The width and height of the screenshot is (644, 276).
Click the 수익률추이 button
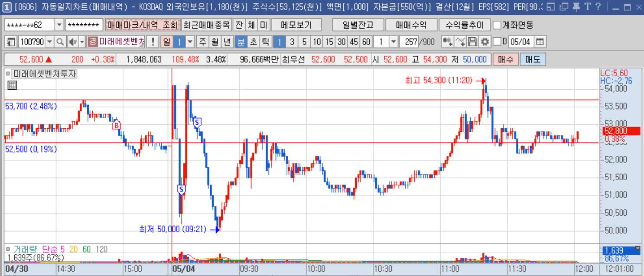click(x=464, y=25)
